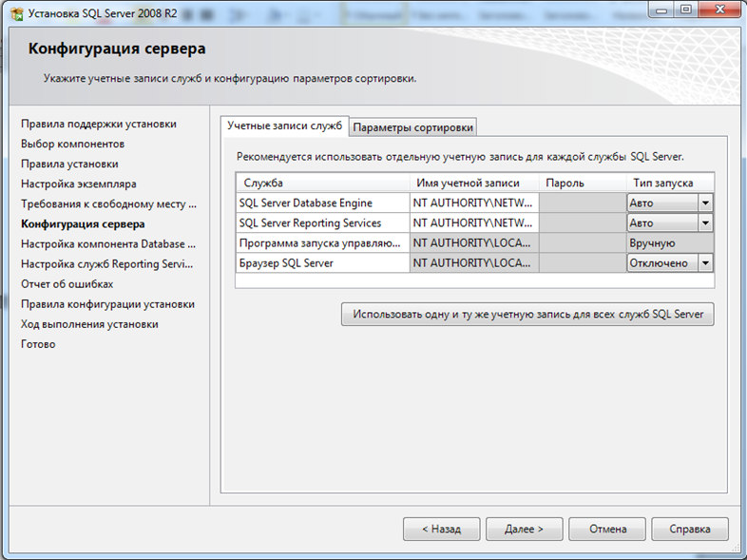The width and height of the screenshot is (747, 560).
Task: Select Настройка компонента Database step
Action: pyautogui.click(x=108, y=244)
